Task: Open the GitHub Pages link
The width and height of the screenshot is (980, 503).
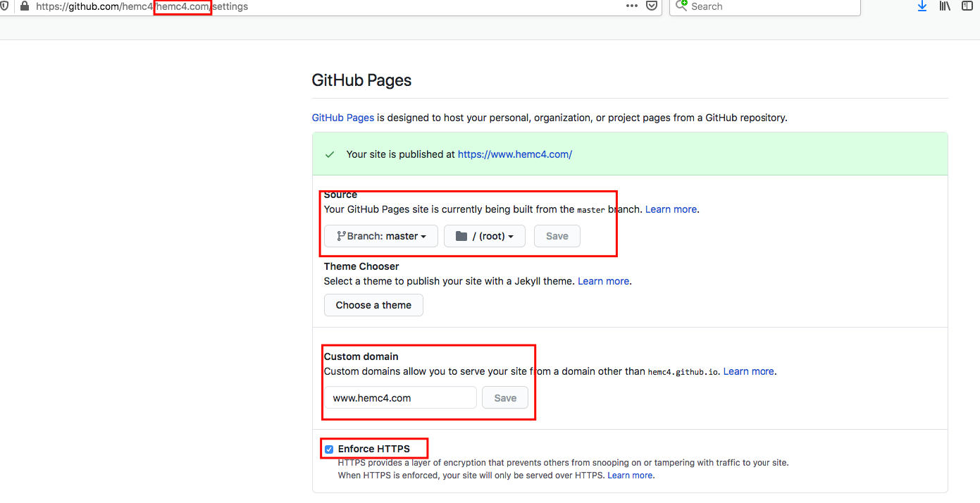Action: coord(343,118)
